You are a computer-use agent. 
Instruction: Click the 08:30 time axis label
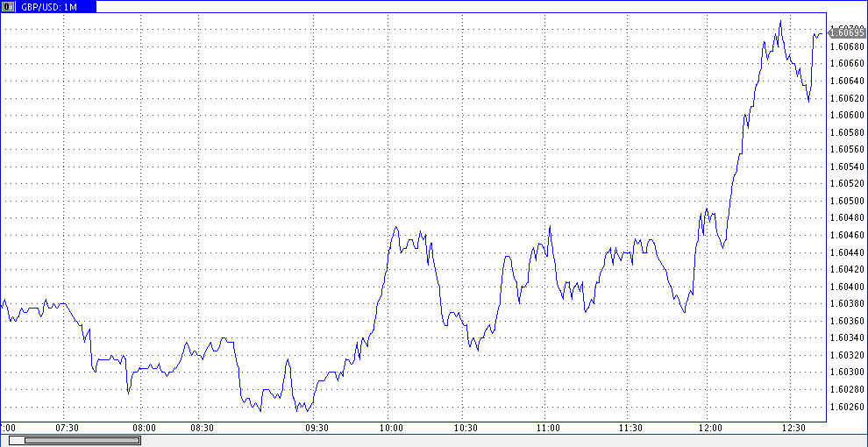click(203, 429)
